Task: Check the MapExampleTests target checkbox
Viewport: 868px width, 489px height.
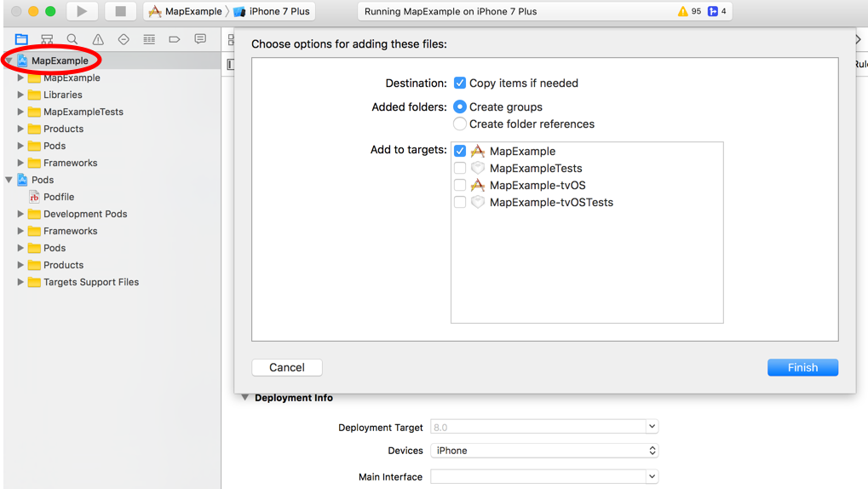Action: coord(459,168)
